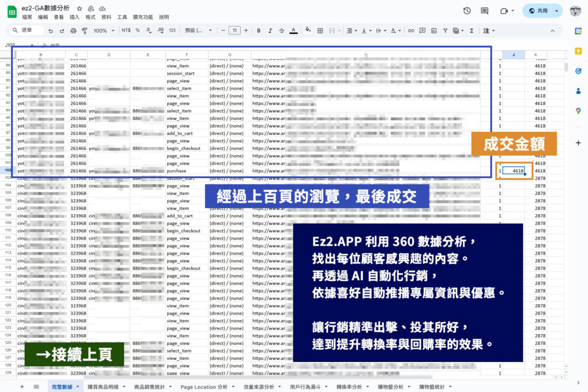588x392 pixels.
Task: Open the account avatar
Action: [x=575, y=11]
